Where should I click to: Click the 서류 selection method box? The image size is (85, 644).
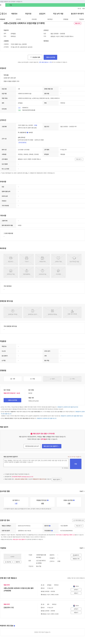click(13, 379)
